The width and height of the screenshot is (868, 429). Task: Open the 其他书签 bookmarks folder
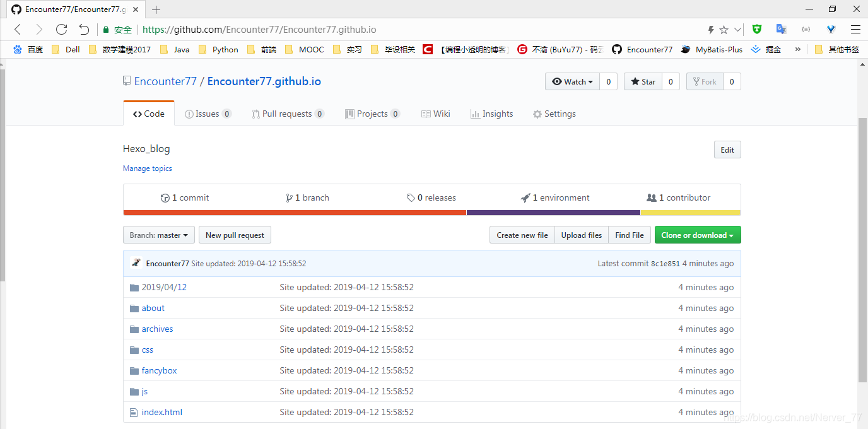pos(837,49)
